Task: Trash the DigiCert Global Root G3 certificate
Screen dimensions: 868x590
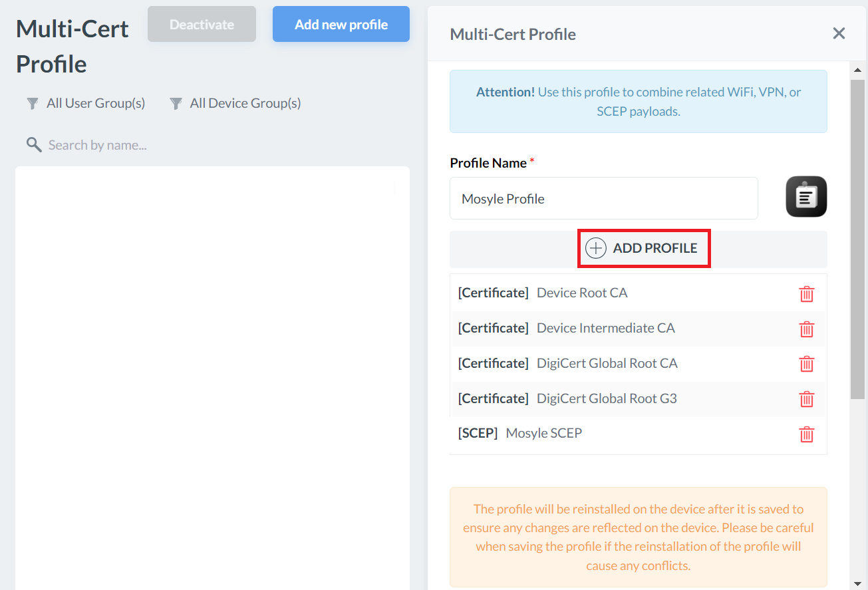Action: (806, 399)
